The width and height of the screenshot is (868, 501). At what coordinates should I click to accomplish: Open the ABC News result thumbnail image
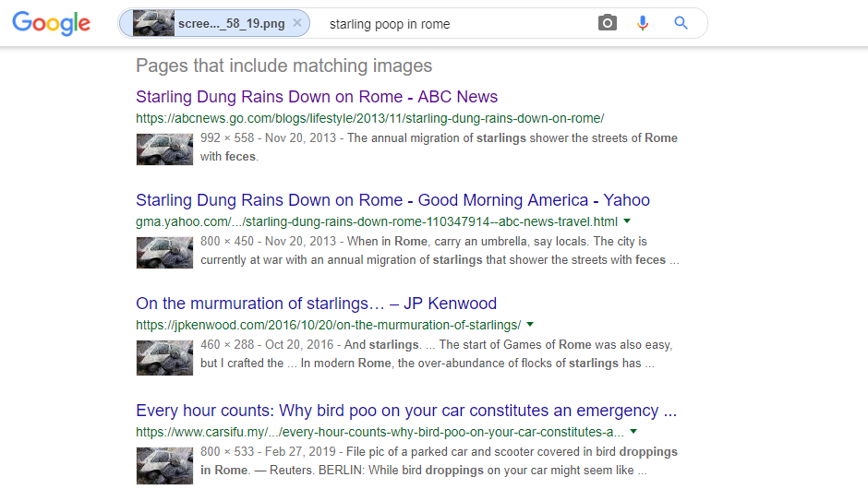pyautogui.click(x=164, y=149)
